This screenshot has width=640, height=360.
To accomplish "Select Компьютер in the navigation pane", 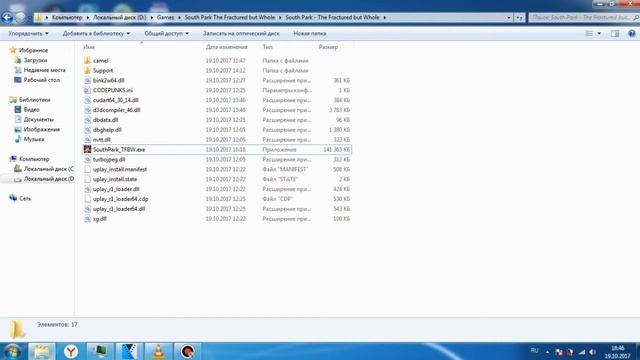I will (x=34, y=159).
